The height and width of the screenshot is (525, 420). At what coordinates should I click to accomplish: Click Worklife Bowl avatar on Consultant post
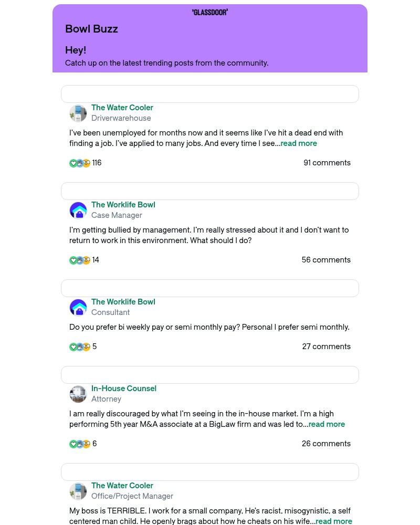(78, 308)
